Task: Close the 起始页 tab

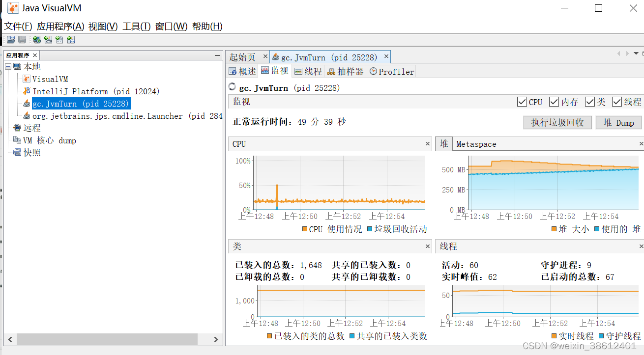Action: click(265, 57)
